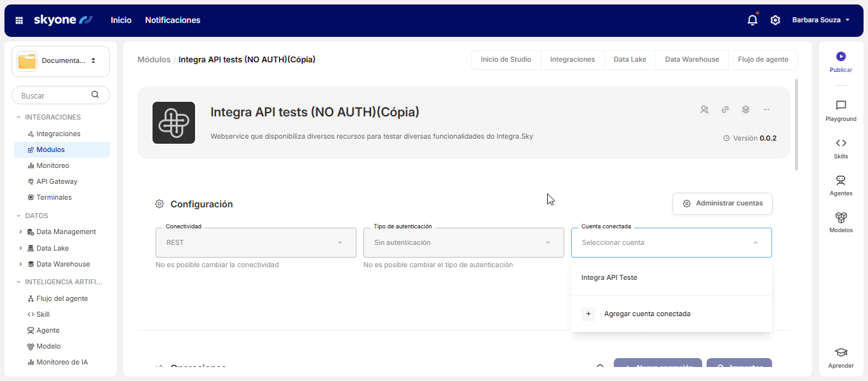Click the Buscar search field
The image size is (868, 381).
pyautogui.click(x=54, y=95)
